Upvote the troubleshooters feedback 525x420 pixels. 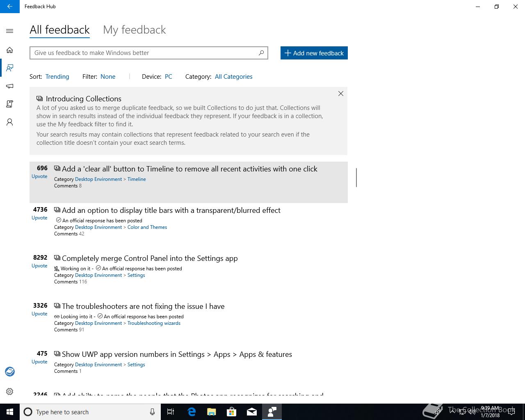point(39,314)
